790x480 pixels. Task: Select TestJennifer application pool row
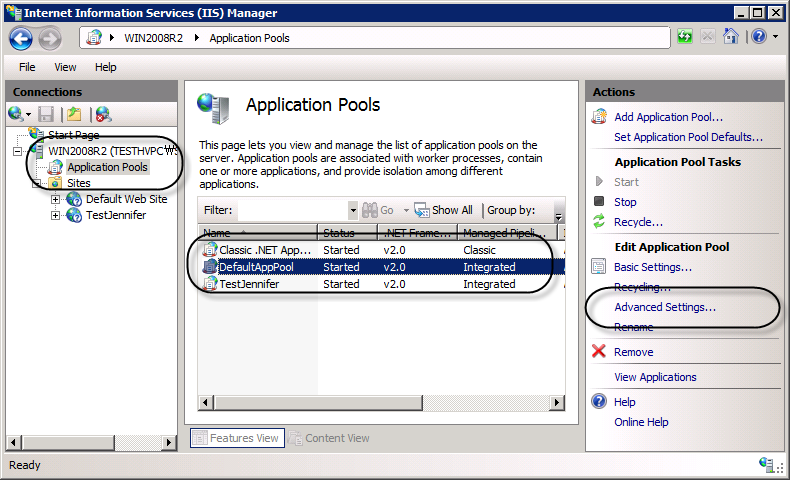pos(381,284)
